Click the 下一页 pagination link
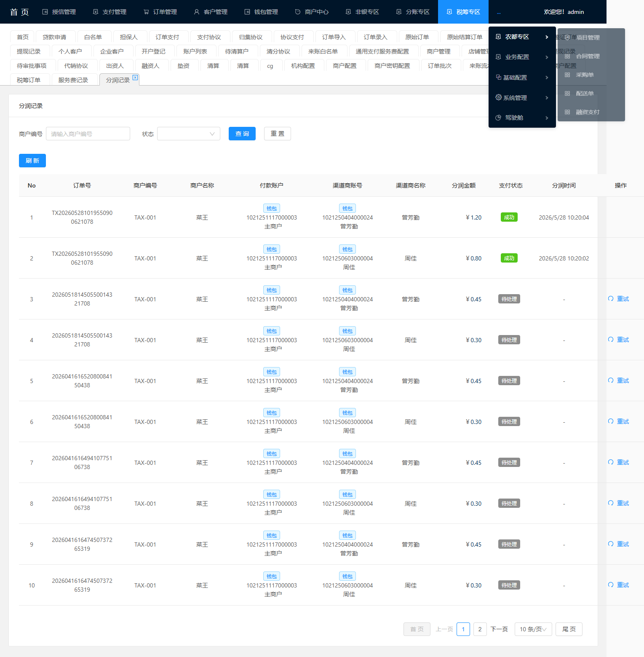The image size is (644, 657). [499, 629]
